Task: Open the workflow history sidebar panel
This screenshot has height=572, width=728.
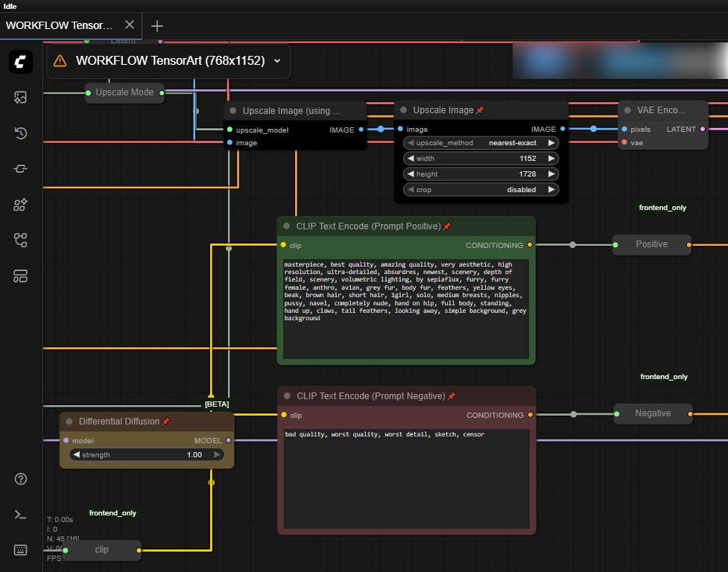Action: pyautogui.click(x=20, y=133)
